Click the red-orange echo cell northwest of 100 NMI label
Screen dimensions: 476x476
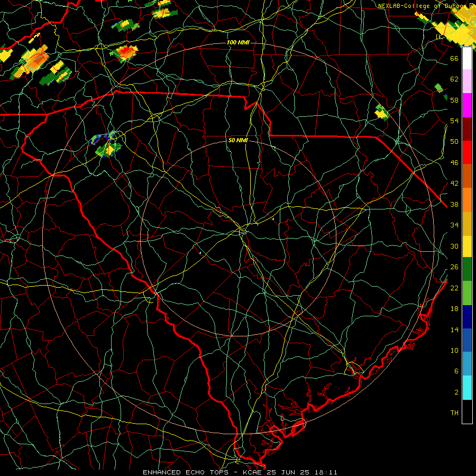[124, 52]
